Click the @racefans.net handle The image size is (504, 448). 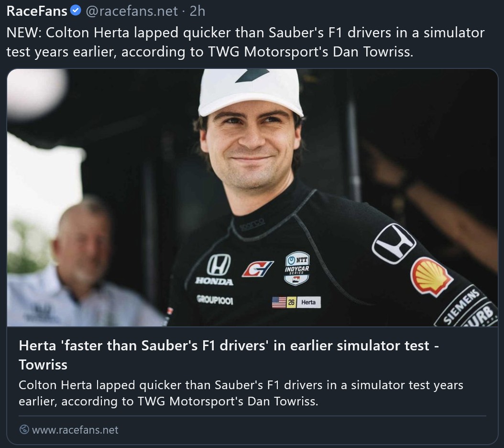131,11
